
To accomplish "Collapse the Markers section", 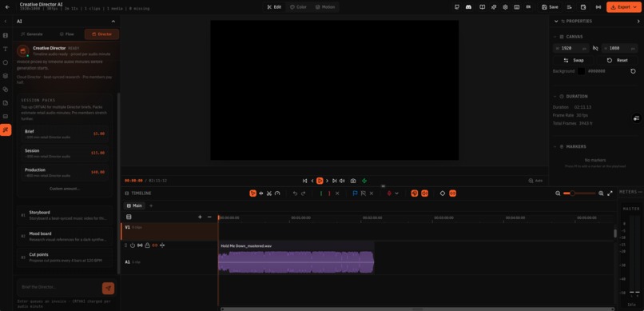I will click(x=555, y=146).
